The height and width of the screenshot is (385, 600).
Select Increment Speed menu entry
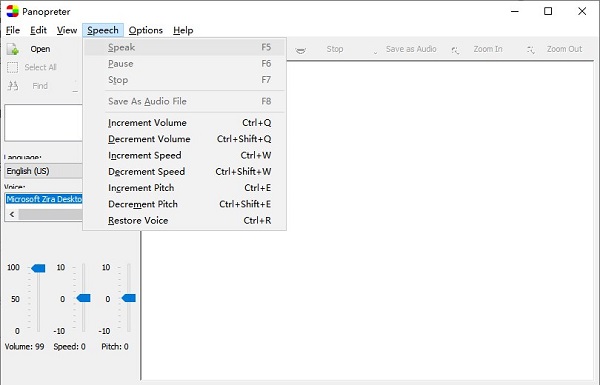coord(184,155)
